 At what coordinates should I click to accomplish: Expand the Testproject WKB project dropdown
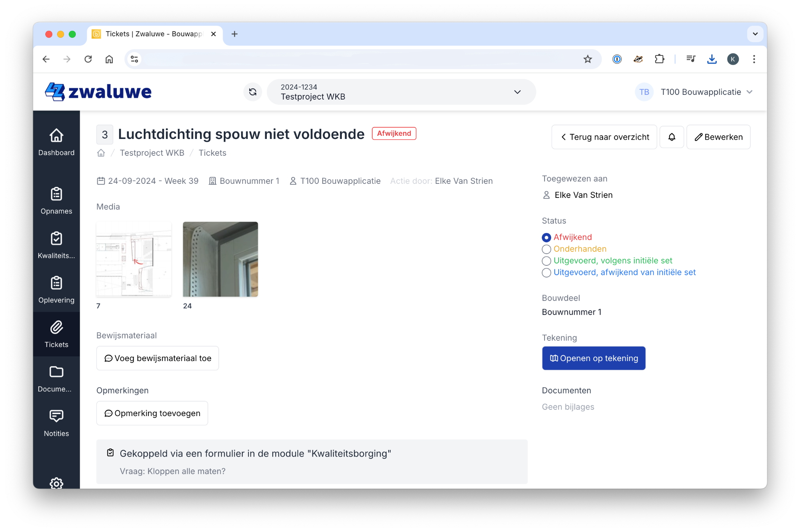point(401,92)
